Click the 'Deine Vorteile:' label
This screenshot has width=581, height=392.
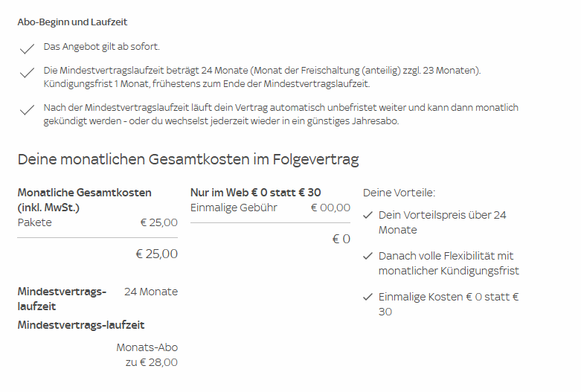tap(399, 193)
